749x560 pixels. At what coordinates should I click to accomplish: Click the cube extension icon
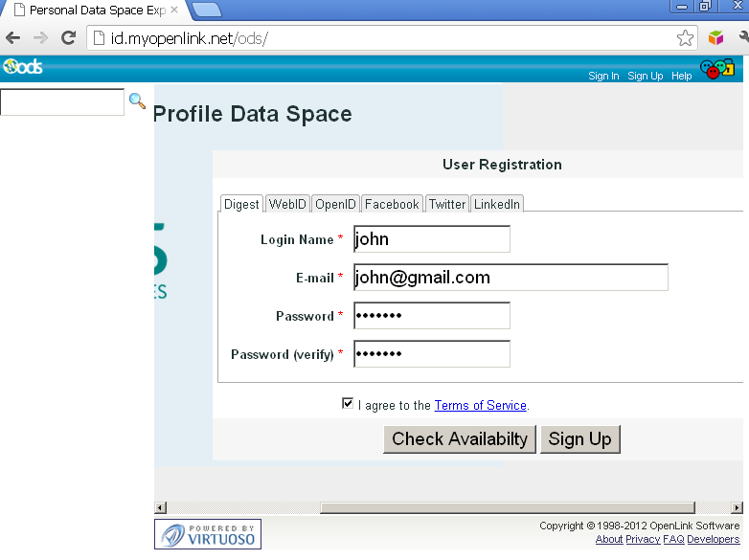(x=715, y=38)
